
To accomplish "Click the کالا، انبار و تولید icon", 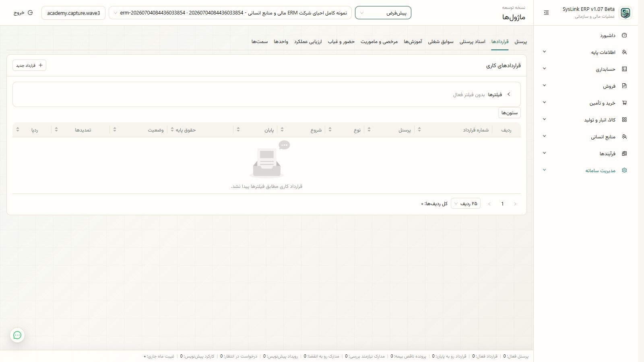I will pos(624,120).
